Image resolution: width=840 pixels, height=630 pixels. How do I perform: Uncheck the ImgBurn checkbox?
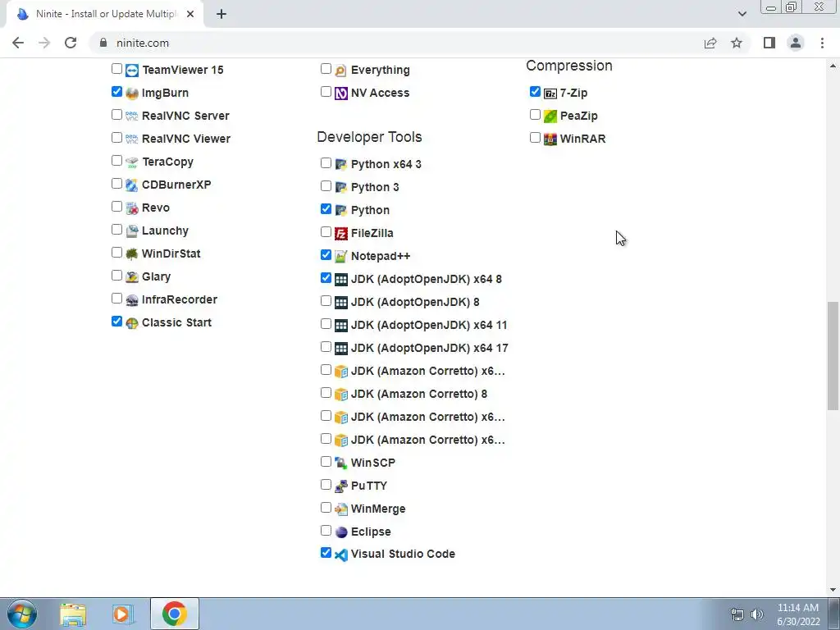(116, 92)
